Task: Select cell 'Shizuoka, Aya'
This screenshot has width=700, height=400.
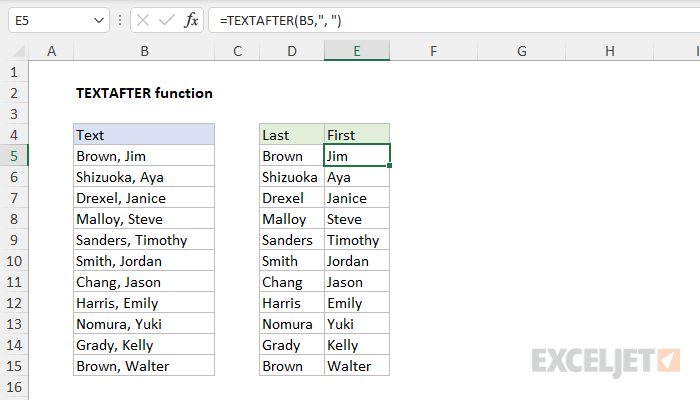Action: tap(144, 177)
